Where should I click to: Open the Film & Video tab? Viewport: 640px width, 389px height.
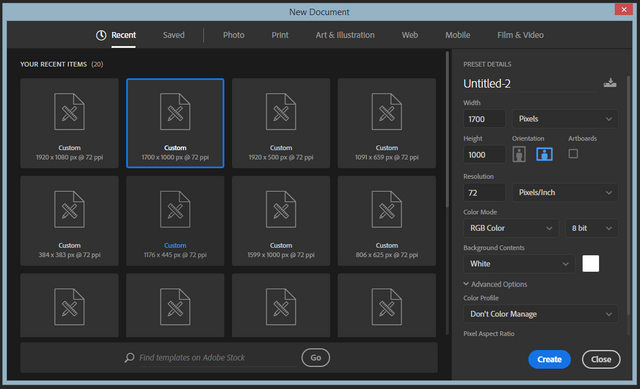click(520, 35)
